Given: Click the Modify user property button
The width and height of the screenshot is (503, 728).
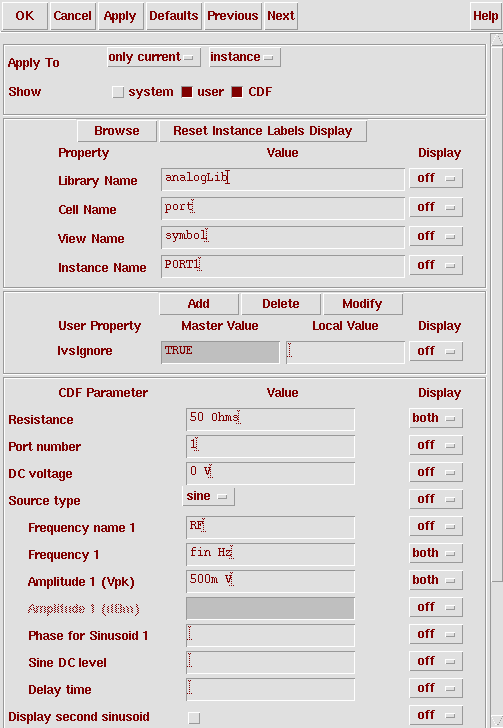Looking at the screenshot, I should 363,304.
